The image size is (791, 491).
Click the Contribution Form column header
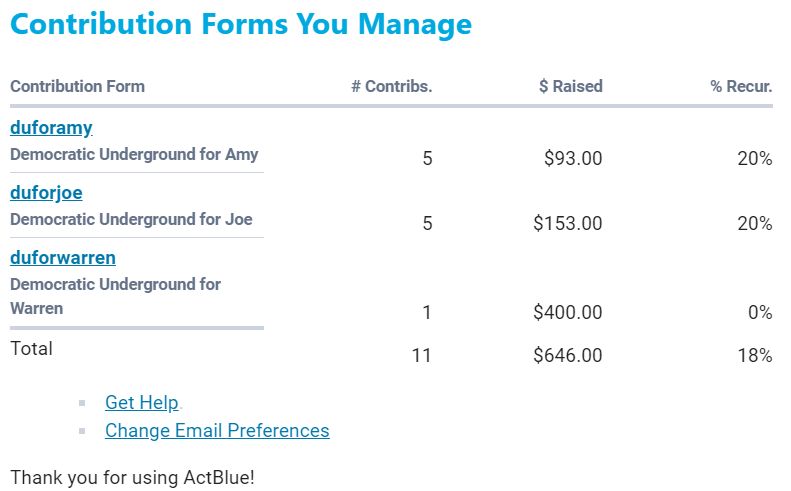77,86
